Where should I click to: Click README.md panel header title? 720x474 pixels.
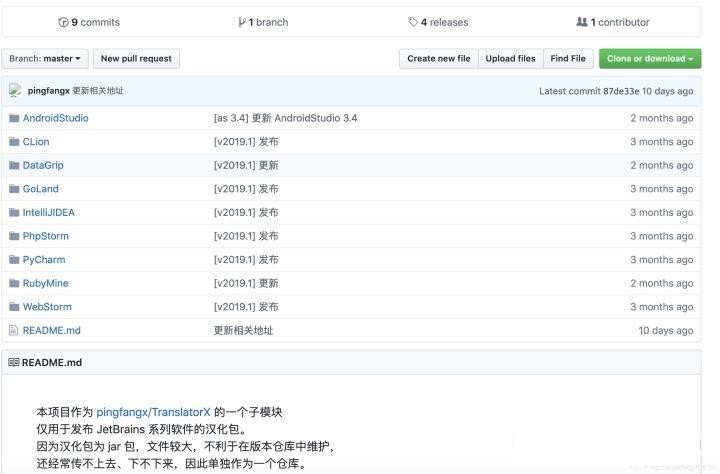coord(52,362)
